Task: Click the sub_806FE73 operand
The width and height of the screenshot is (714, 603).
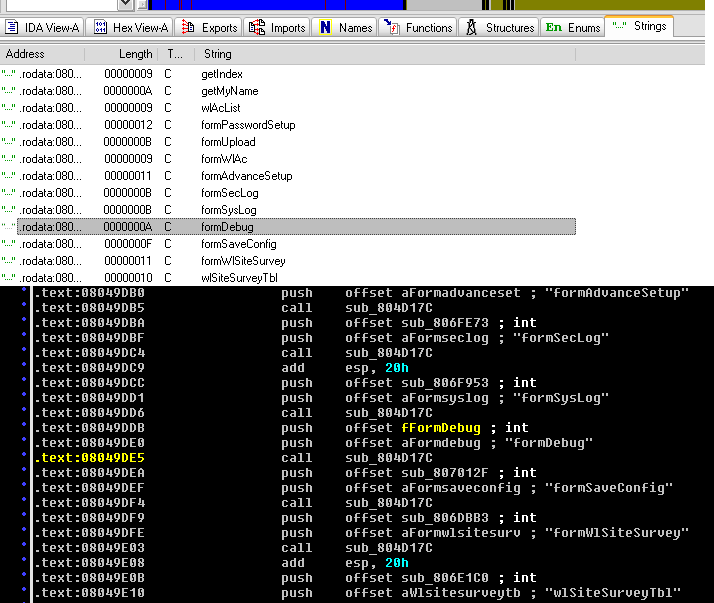Action: click(x=444, y=323)
